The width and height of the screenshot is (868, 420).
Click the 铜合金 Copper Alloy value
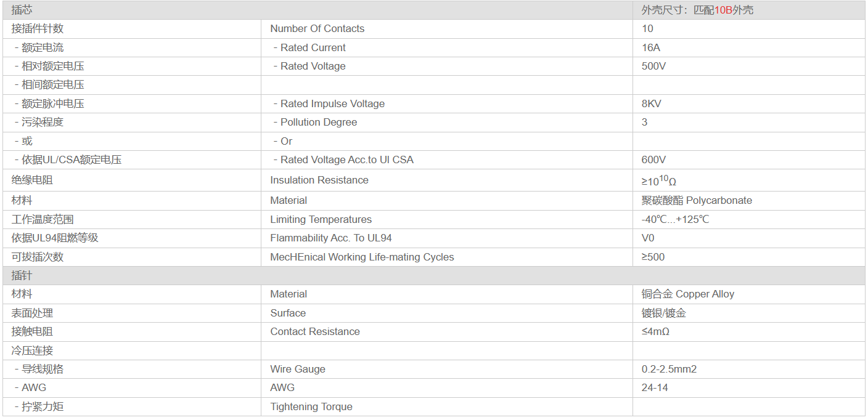(688, 294)
